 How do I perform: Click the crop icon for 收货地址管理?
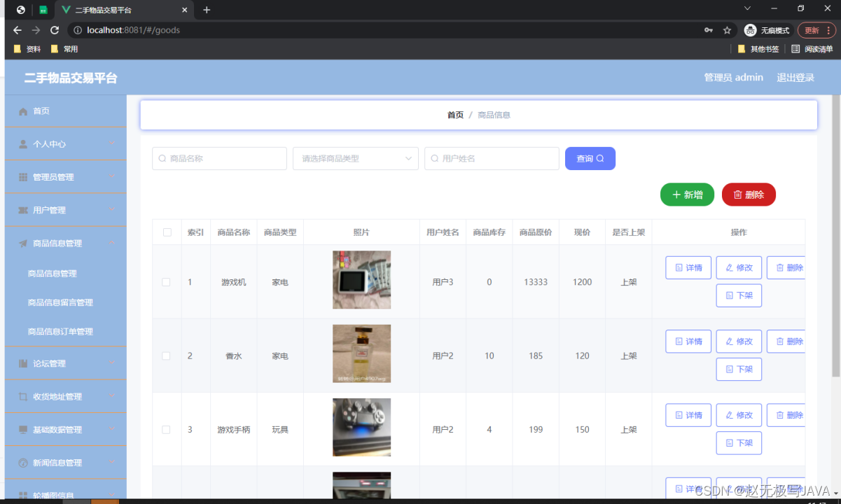(x=23, y=396)
